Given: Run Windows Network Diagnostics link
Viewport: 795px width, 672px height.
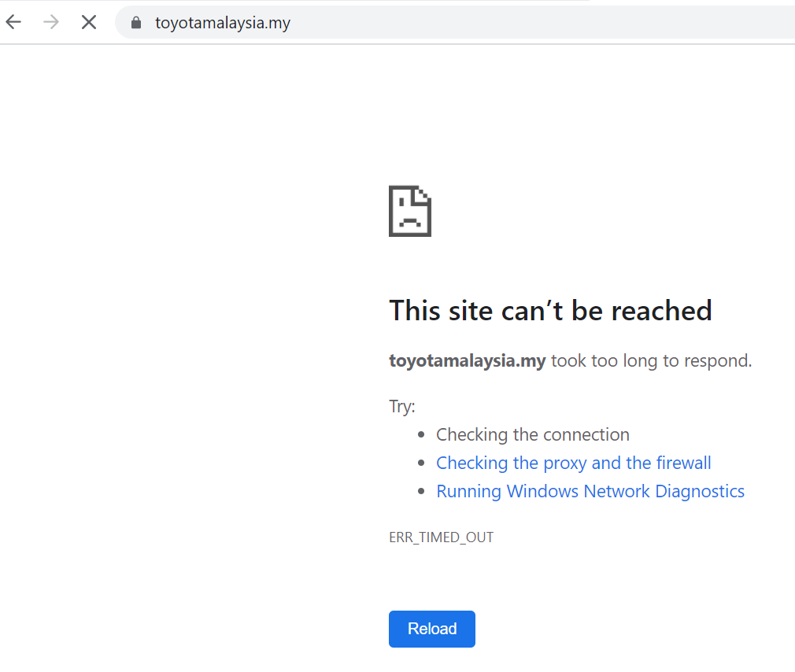Looking at the screenshot, I should click(590, 491).
